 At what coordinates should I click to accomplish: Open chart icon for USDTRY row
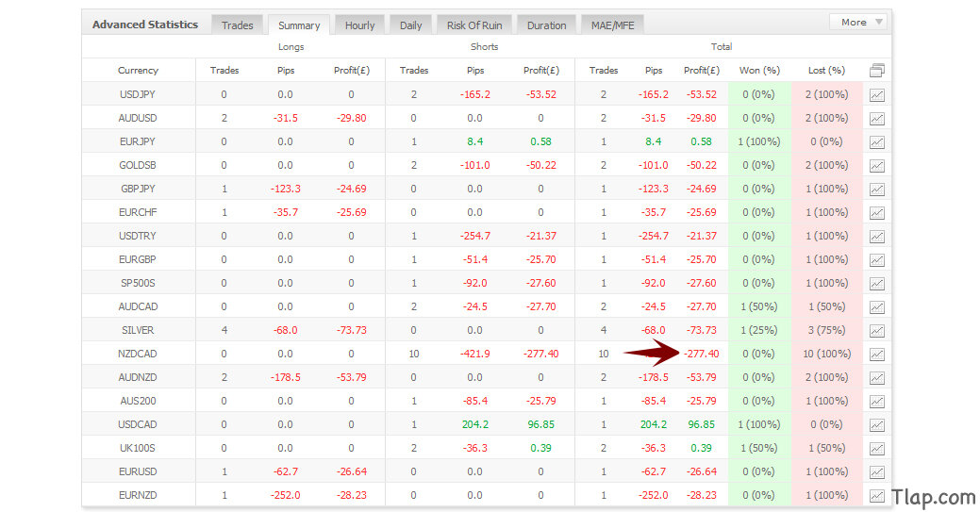(x=877, y=237)
